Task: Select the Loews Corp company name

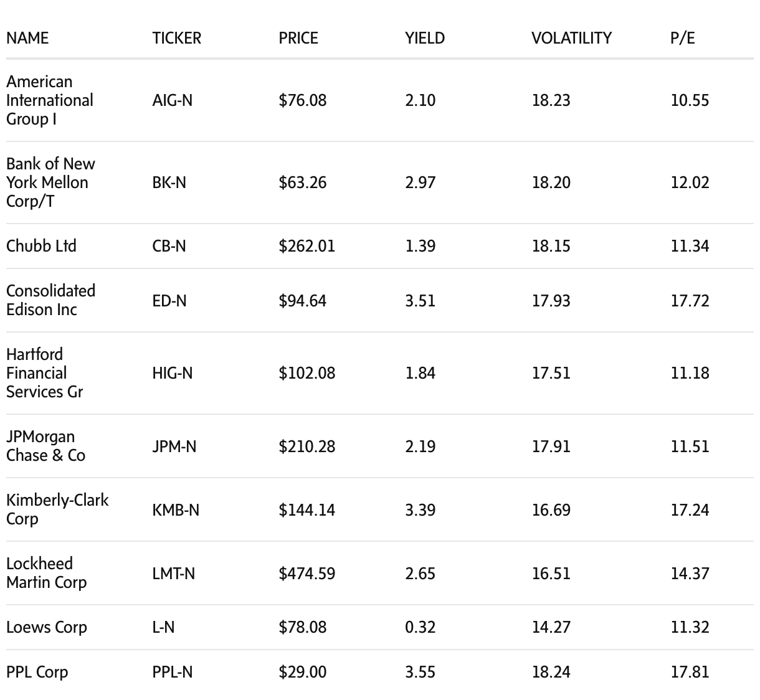Action: (47, 627)
